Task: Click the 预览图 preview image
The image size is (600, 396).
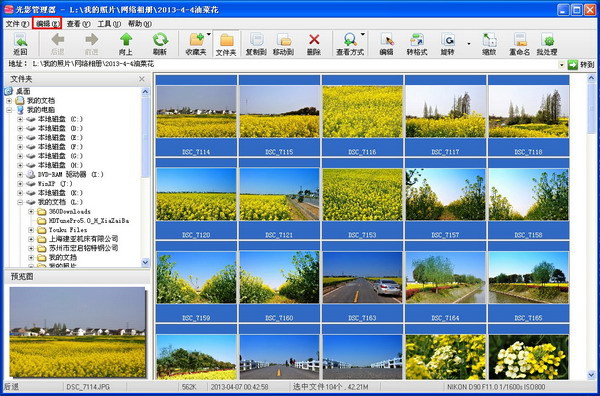Action: click(78, 332)
